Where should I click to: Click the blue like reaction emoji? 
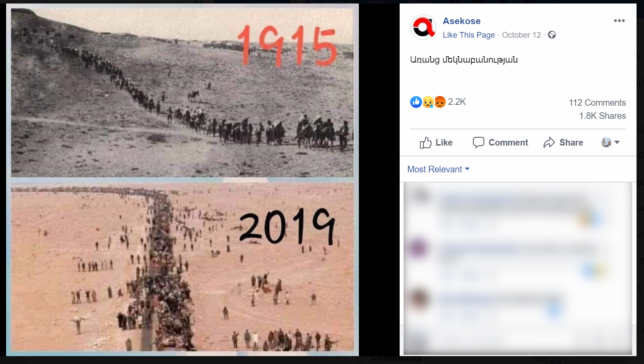[x=416, y=102]
